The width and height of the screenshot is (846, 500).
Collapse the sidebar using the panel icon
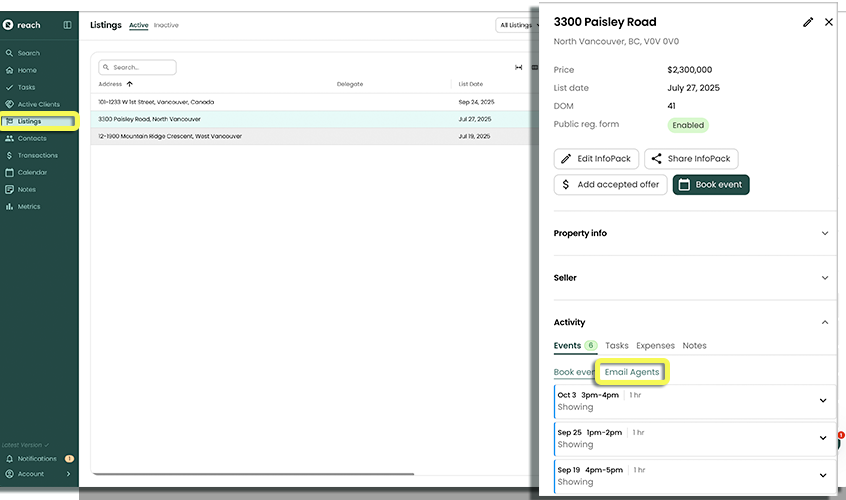[67, 25]
